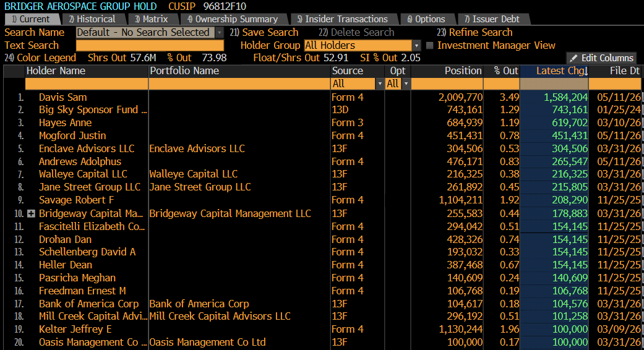Screen dimensions: 644x350
Task: Select the Bridgeway Capital Management LLC portfolio
Action: [x=230, y=213]
